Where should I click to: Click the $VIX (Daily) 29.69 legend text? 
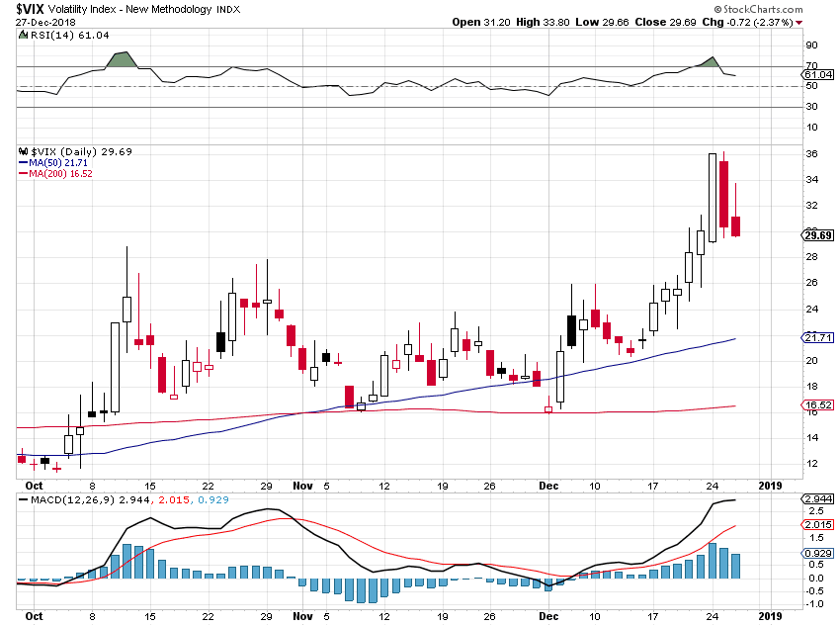click(x=81, y=151)
